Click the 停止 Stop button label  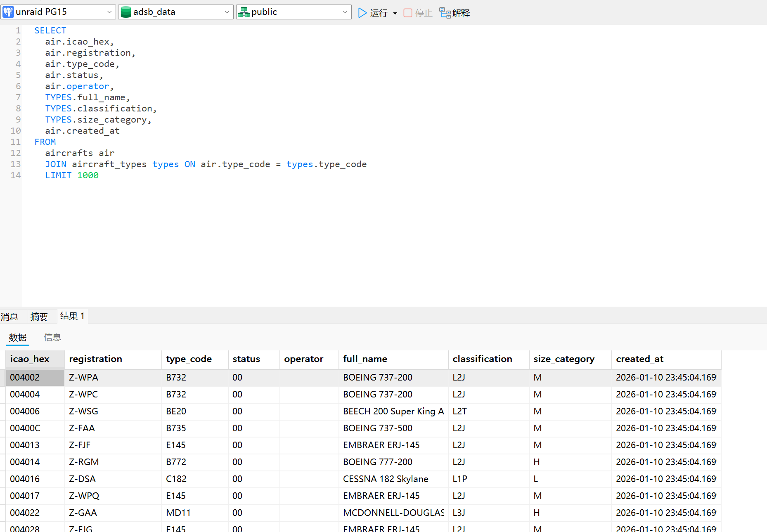(424, 13)
